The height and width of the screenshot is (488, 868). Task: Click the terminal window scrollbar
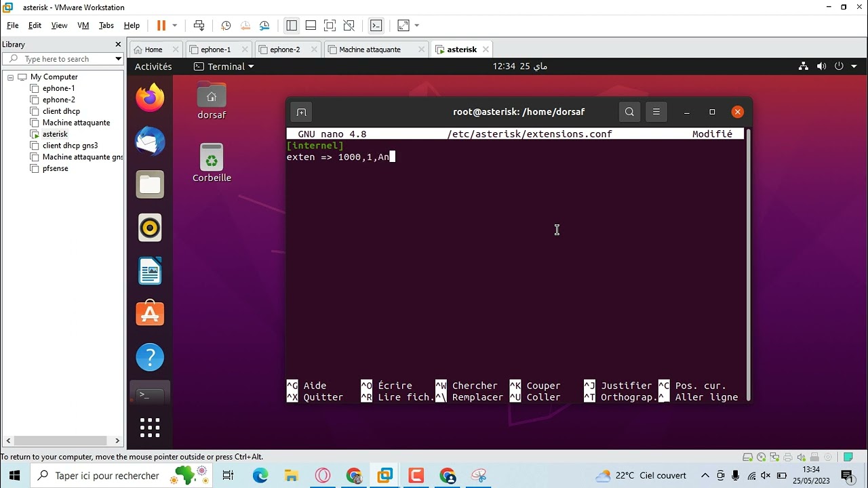click(749, 264)
